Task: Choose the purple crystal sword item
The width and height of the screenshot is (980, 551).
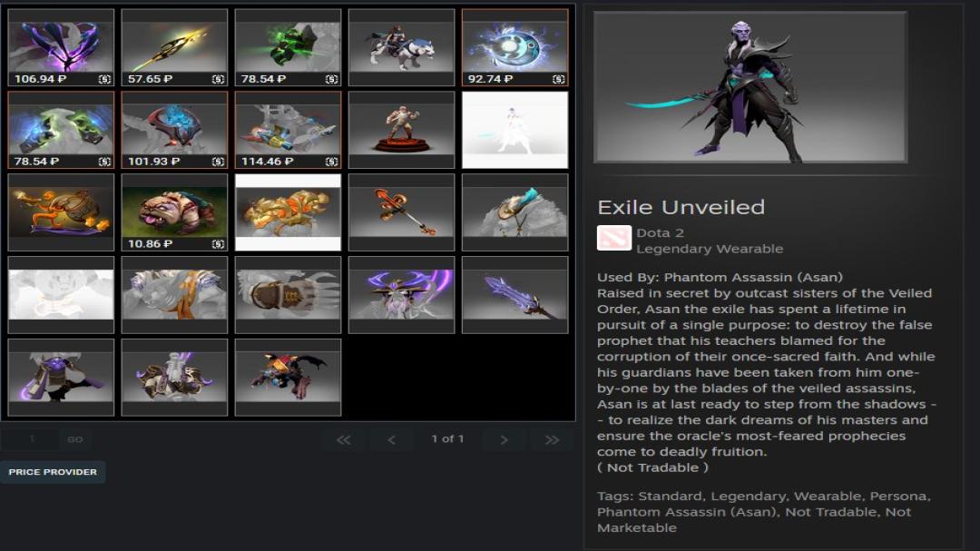Action: (515, 295)
